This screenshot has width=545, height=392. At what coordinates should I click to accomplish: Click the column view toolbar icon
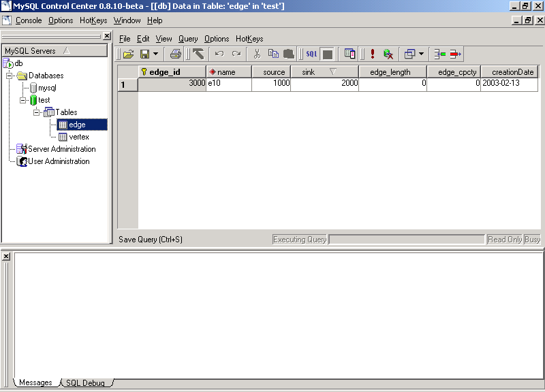[349, 54]
